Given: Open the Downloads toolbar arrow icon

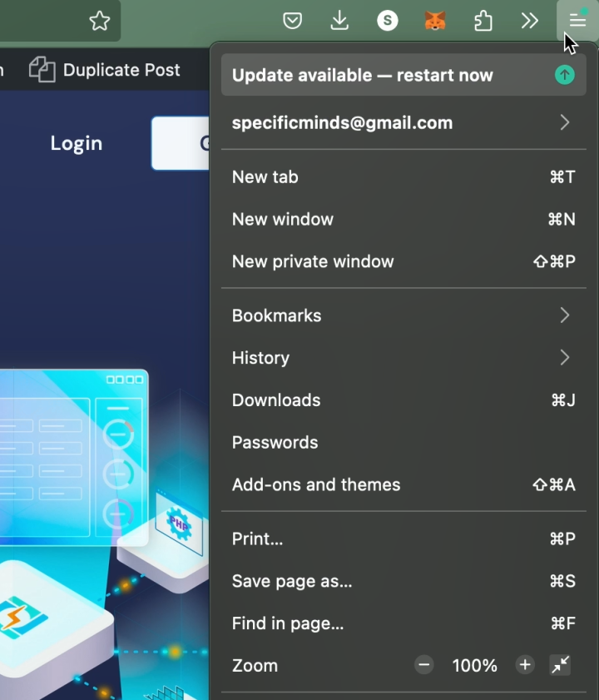Looking at the screenshot, I should (339, 21).
